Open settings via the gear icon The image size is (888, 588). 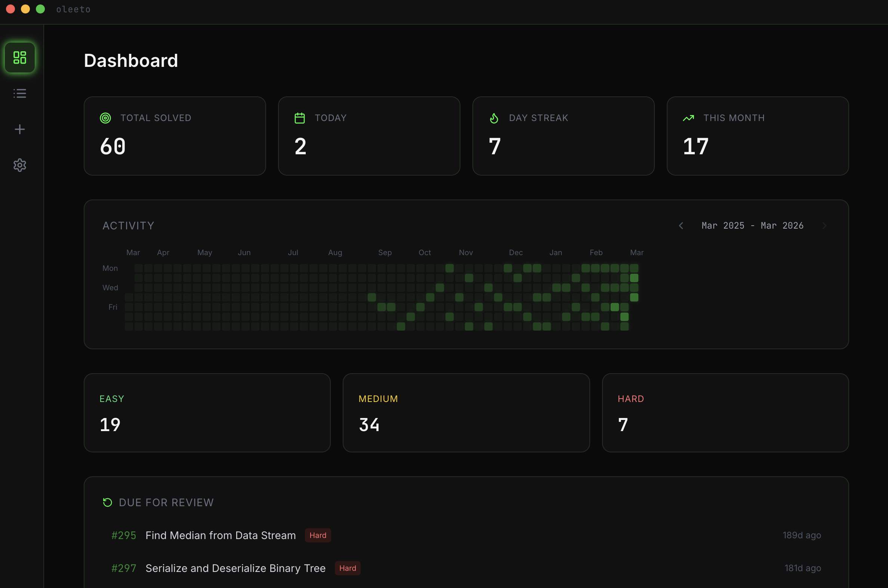point(20,165)
